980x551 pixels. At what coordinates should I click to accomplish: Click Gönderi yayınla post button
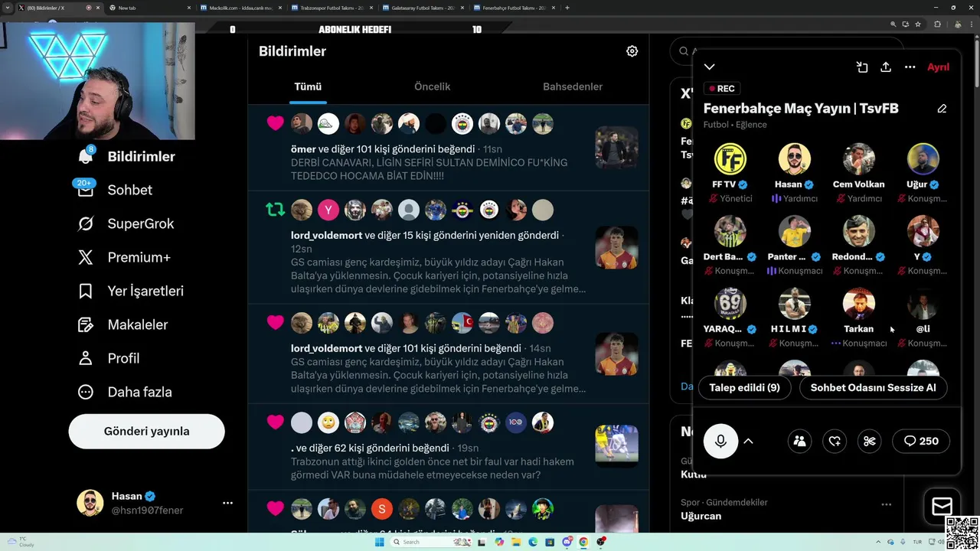click(x=146, y=431)
